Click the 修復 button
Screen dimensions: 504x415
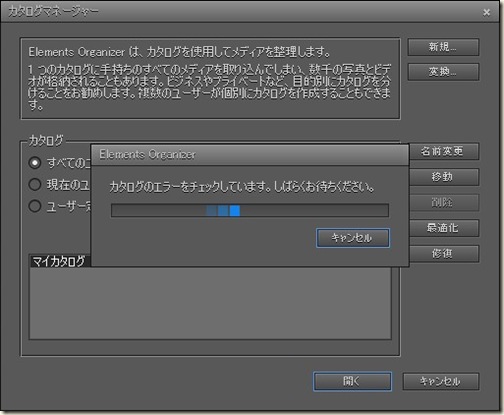click(x=444, y=254)
